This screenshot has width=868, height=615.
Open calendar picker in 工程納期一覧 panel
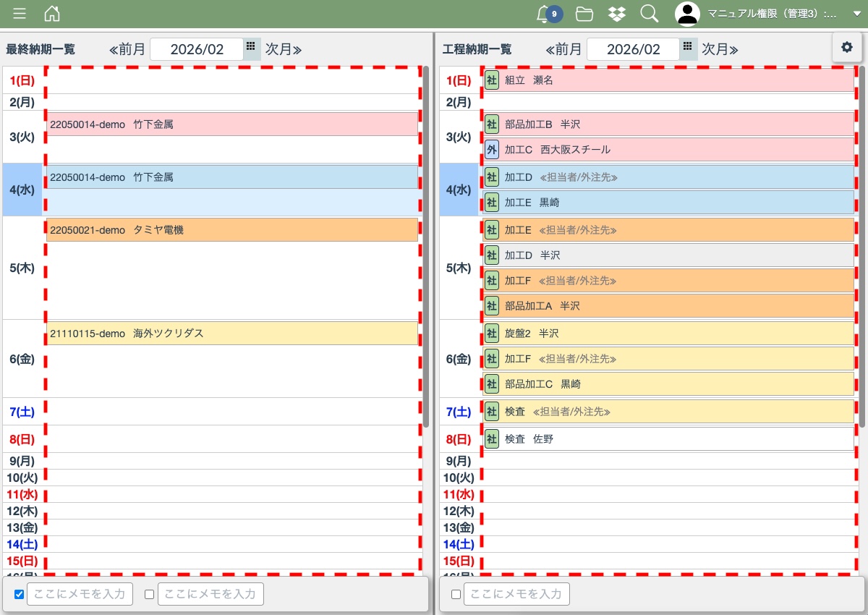688,47
